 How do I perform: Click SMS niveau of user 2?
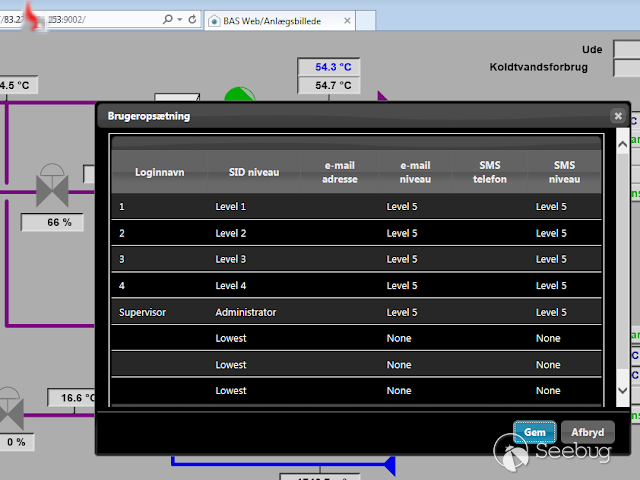click(551, 233)
